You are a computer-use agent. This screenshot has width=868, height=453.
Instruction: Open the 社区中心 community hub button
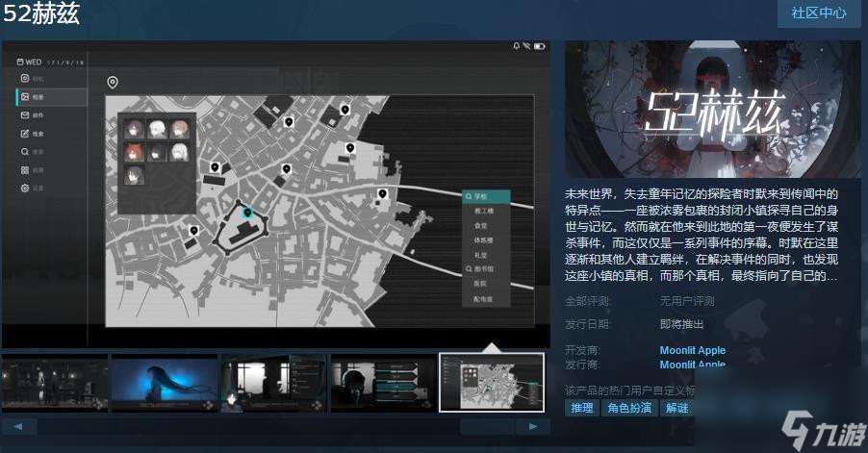pyautogui.click(x=819, y=13)
